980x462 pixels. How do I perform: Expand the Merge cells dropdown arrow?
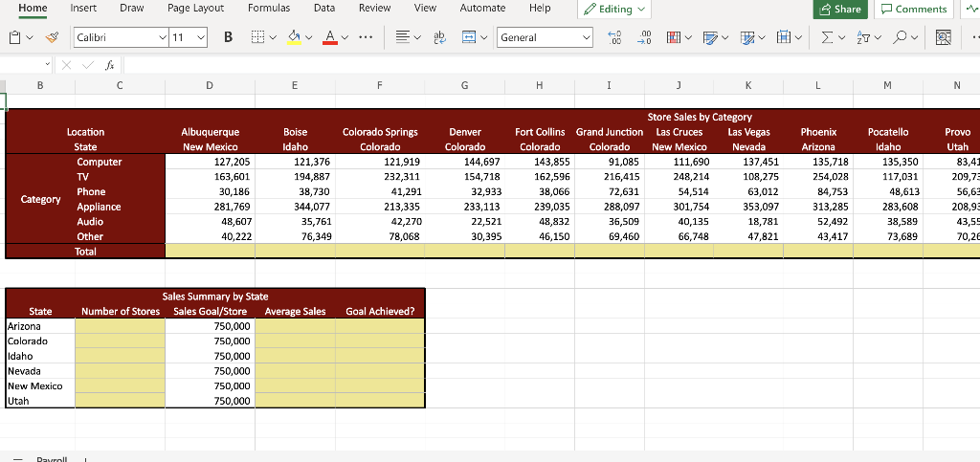pyautogui.click(x=483, y=37)
